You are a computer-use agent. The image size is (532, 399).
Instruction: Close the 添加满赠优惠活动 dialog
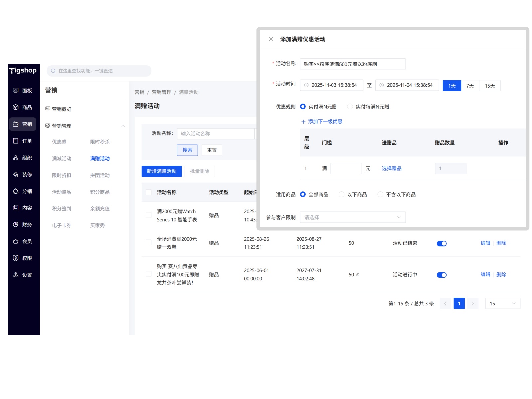(271, 39)
